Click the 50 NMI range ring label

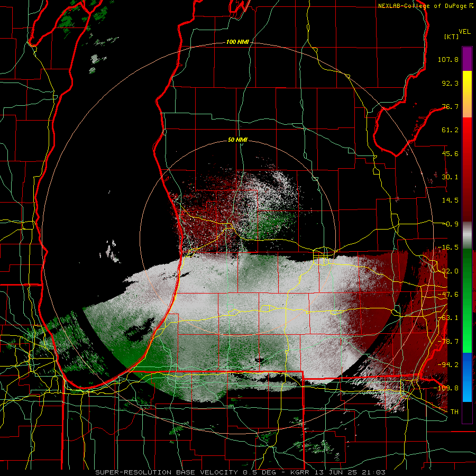click(x=237, y=140)
